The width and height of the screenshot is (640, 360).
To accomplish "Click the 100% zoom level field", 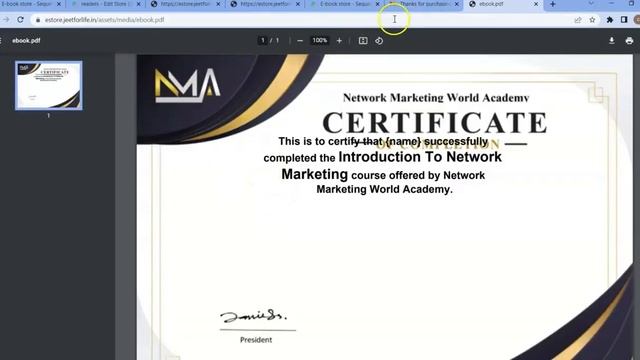I will (x=320, y=40).
